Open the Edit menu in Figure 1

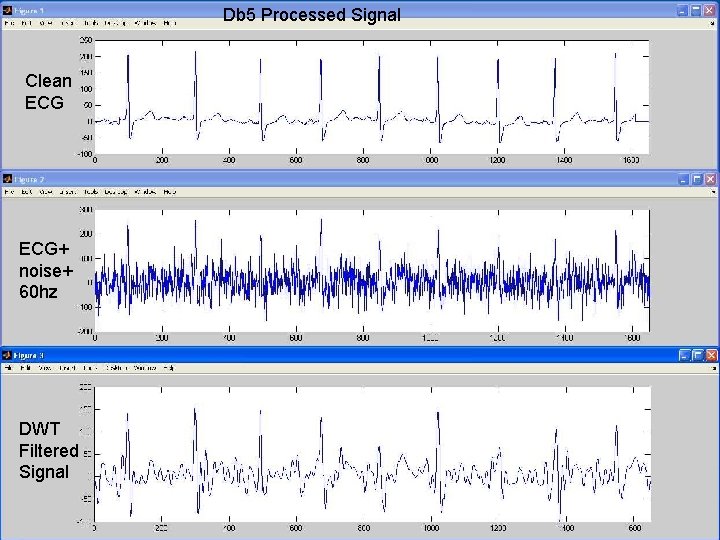pos(26,23)
